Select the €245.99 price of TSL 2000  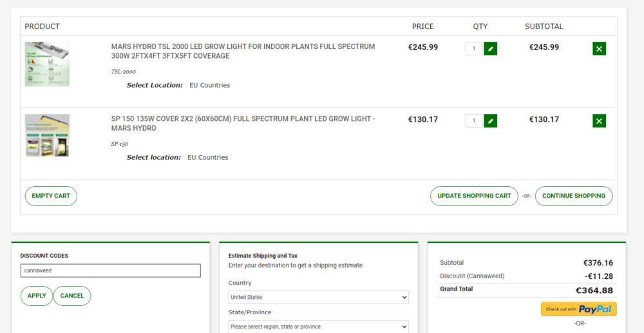point(423,47)
